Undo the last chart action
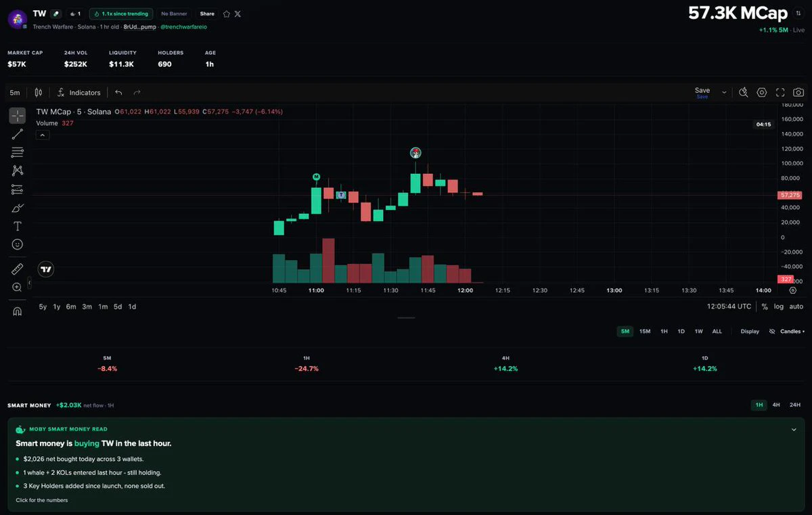Screen dimensions: 812x515 (x=118, y=93)
